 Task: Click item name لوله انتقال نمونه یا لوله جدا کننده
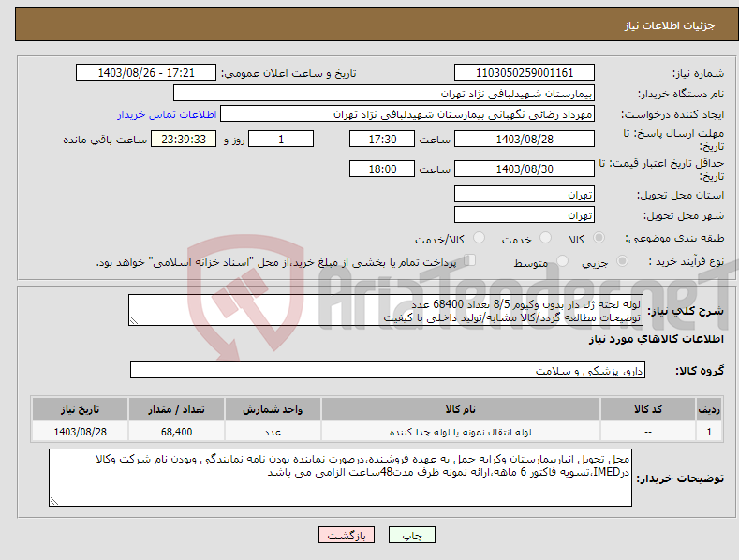point(461,432)
